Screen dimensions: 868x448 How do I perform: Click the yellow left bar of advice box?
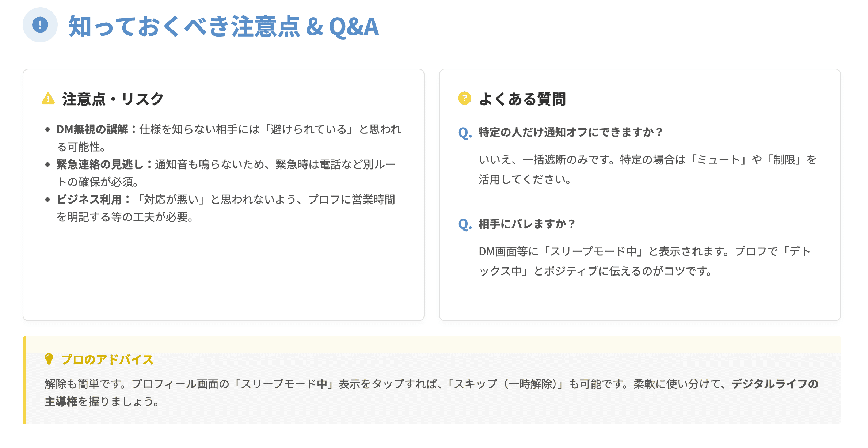[x=24, y=380]
